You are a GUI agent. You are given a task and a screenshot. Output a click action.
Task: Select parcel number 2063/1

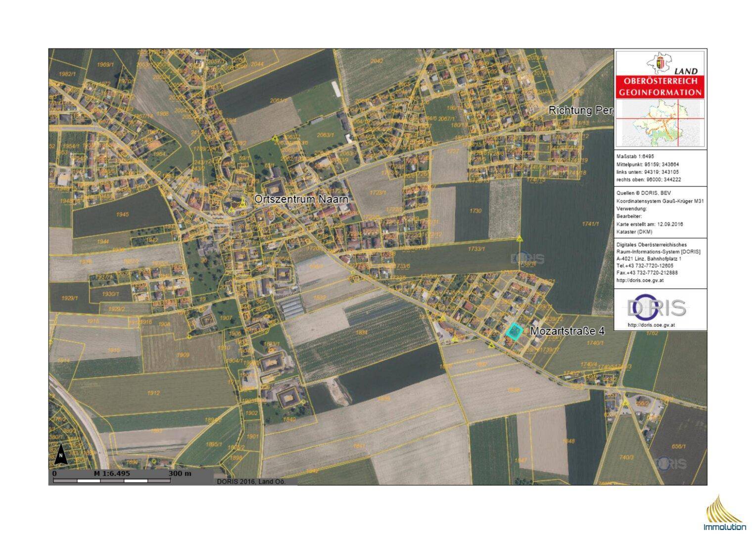(x=327, y=134)
